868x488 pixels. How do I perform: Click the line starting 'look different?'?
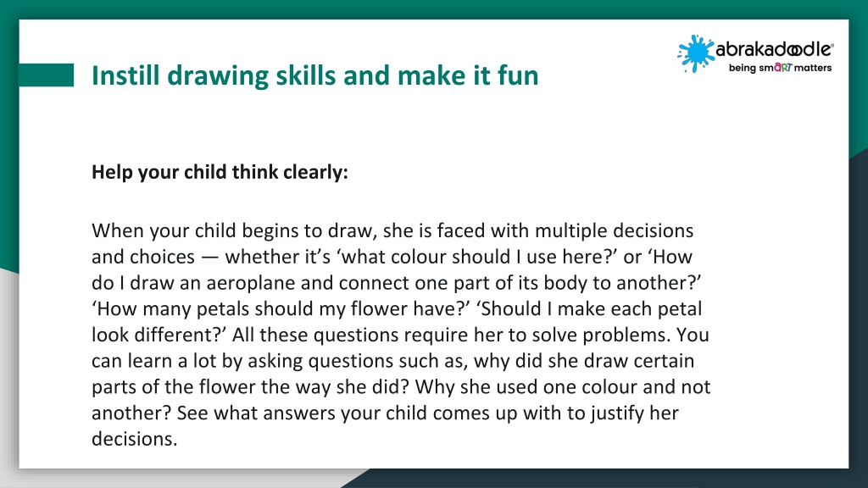point(400,335)
